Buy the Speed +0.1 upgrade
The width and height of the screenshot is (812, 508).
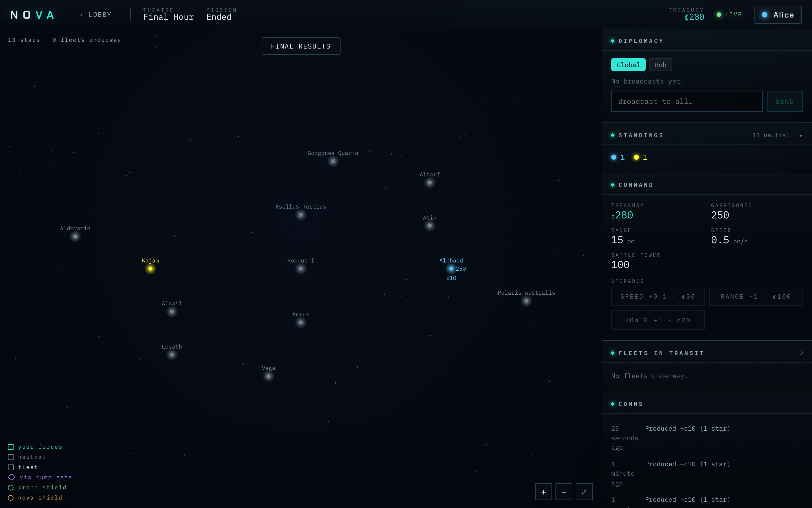pos(658,296)
